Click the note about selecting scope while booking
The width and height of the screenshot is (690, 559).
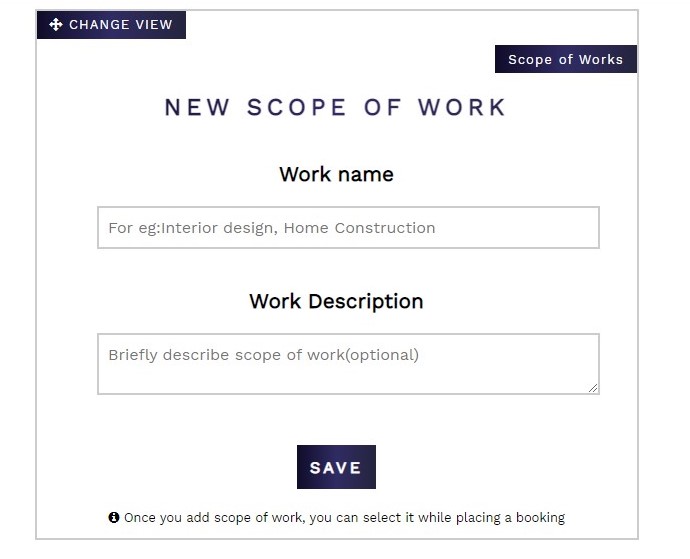click(x=344, y=518)
